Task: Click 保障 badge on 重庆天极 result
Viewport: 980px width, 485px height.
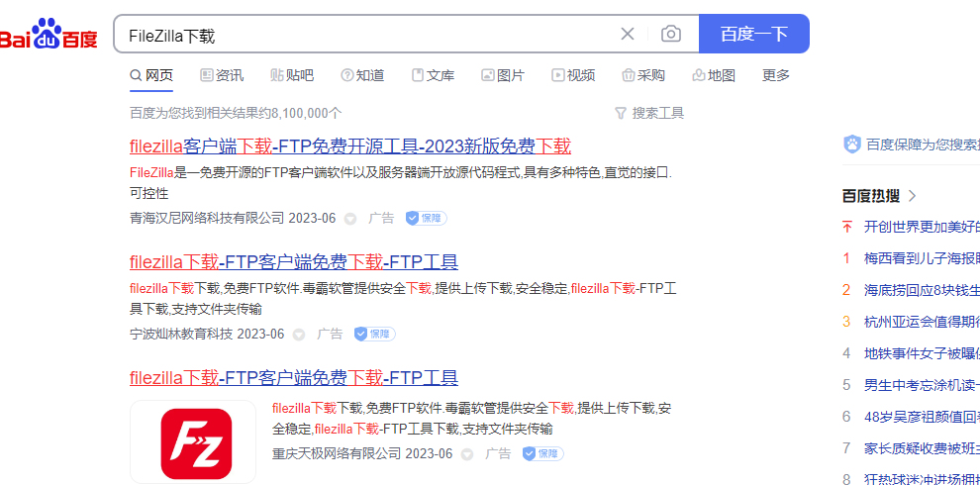Action: [543, 453]
